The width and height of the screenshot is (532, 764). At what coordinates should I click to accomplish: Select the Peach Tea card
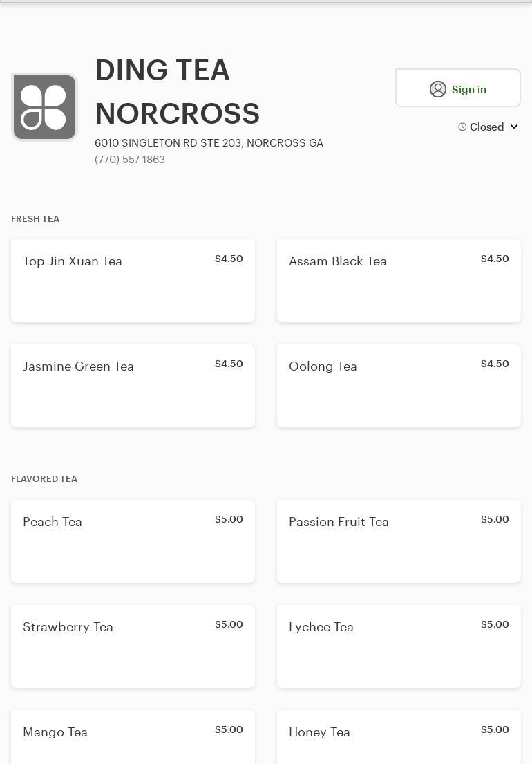[x=133, y=541]
